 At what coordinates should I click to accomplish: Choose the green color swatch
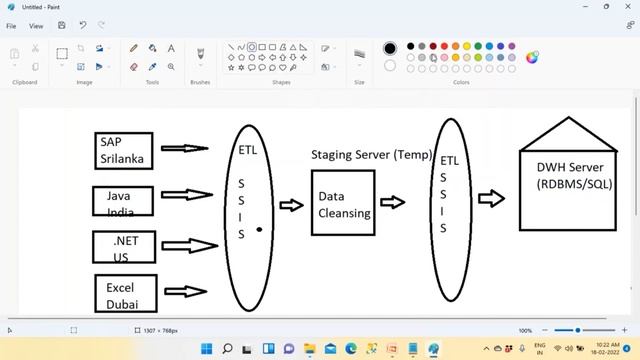[x=478, y=46]
